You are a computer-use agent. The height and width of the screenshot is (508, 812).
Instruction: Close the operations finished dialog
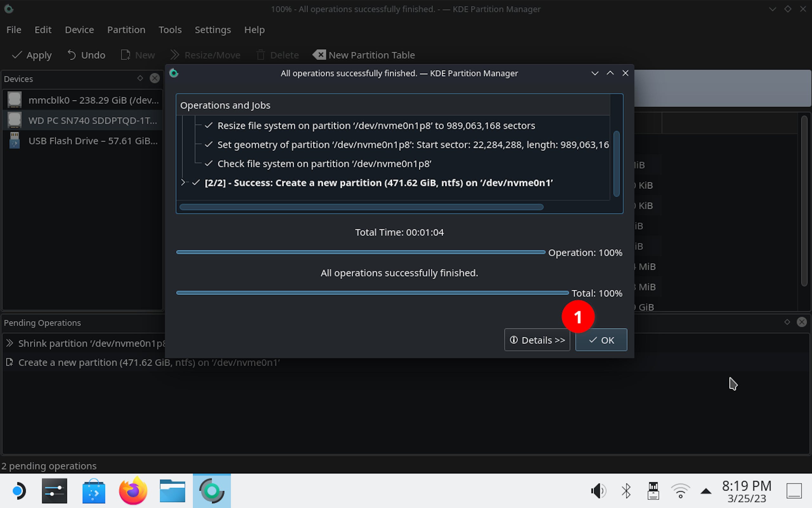click(x=625, y=73)
